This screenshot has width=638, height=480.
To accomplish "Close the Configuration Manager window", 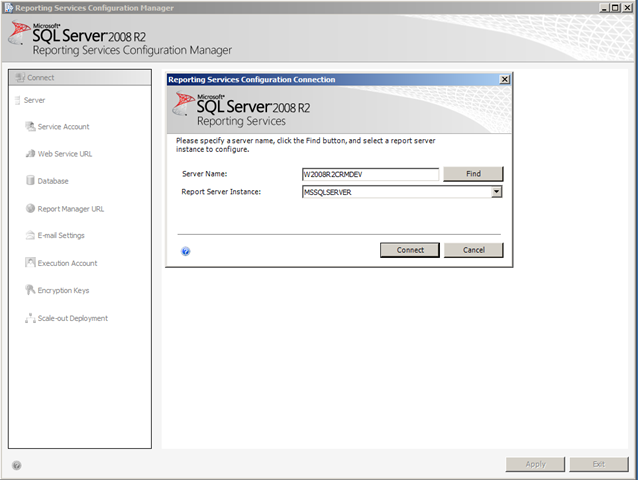I will tap(627, 8).
